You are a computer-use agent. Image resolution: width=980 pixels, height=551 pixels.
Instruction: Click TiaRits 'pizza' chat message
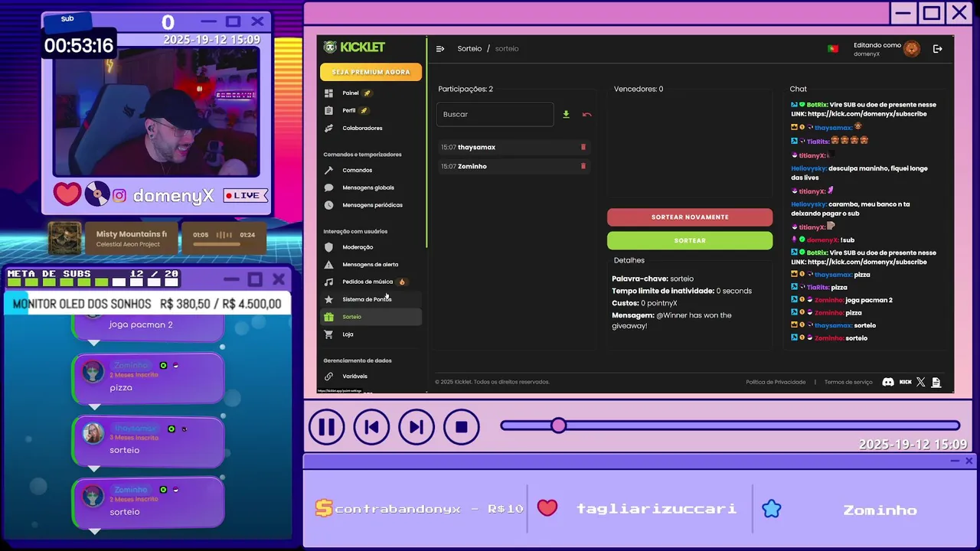click(819, 288)
